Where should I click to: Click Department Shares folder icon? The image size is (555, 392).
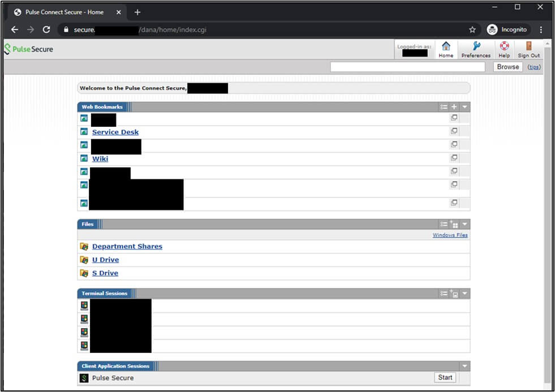pos(84,246)
